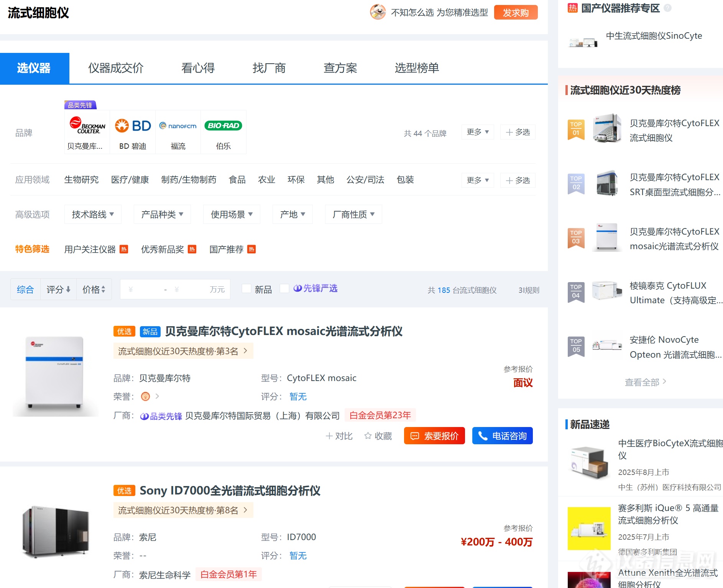Open the 选型榜单 tab

417,68
